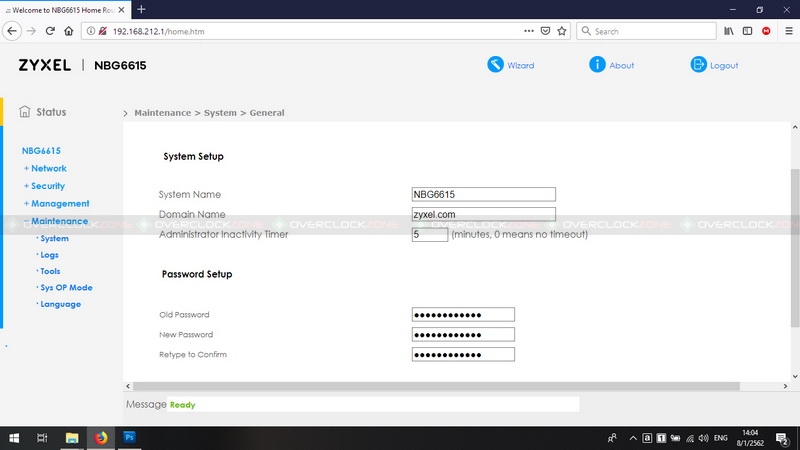Click the Old Password field
This screenshot has height=450, width=800.
(x=463, y=314)
